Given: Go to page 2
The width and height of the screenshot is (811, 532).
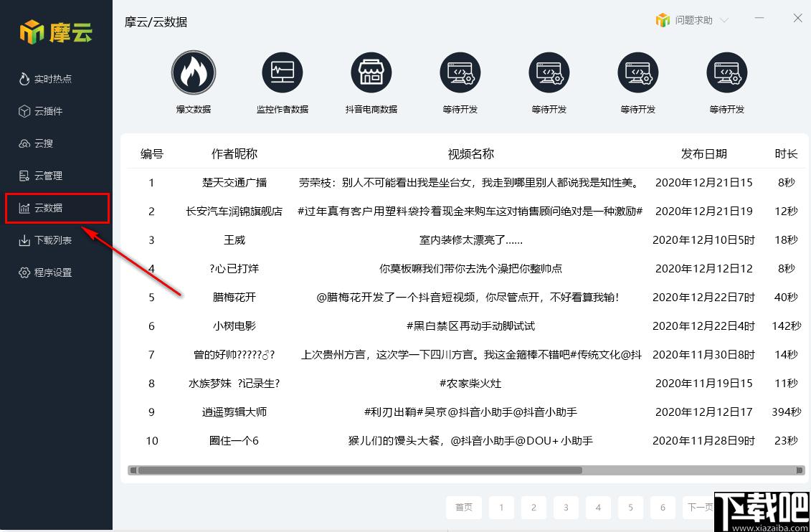Looking at the screenshot, I should coord(533,508).
